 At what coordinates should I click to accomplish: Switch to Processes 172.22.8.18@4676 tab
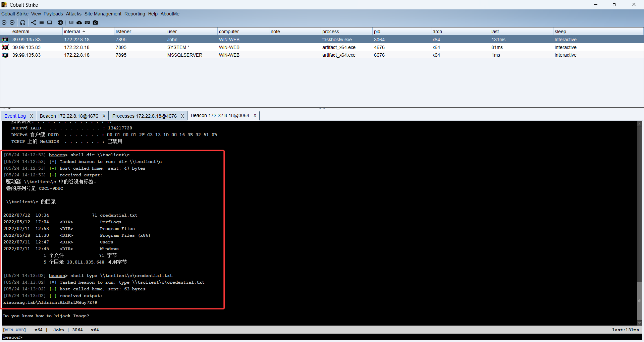tap(144, 116)
